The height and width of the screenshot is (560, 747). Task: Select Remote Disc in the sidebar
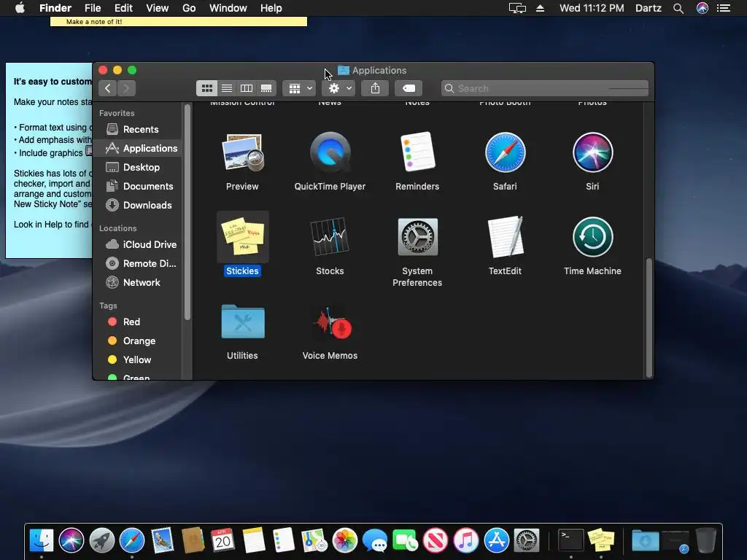(138, 263)
